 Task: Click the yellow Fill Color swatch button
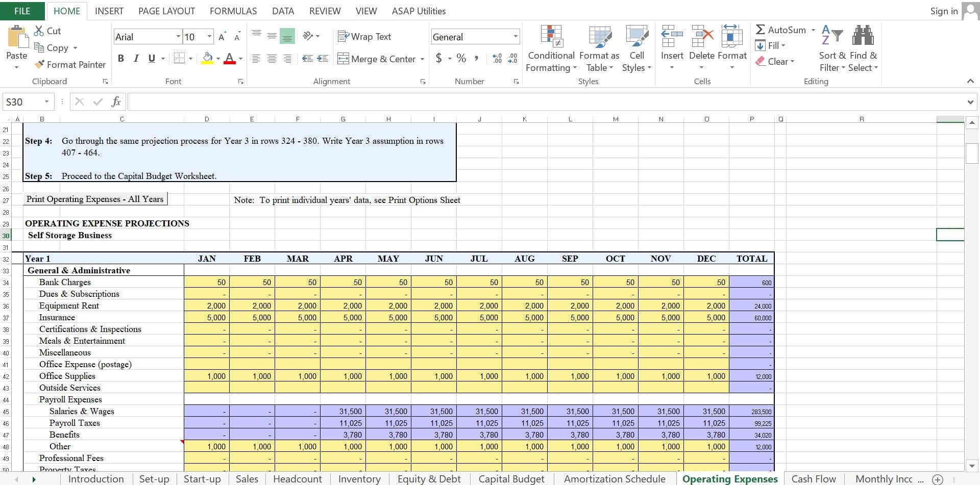coord(207,59)
